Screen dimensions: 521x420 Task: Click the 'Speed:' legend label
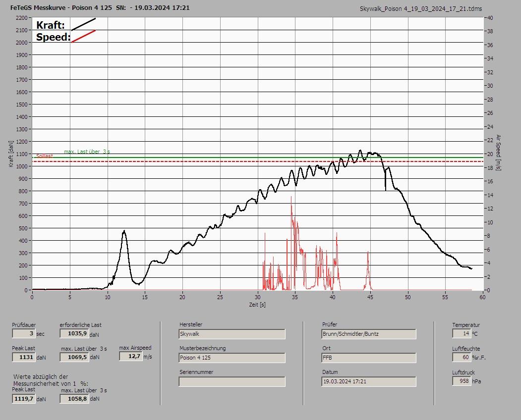pyautogui.click(x=53, y=37)
